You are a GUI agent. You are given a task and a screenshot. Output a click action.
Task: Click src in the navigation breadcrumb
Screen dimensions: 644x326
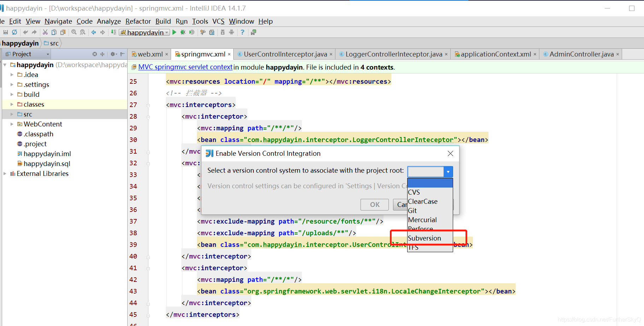click(x=52, y=43)
